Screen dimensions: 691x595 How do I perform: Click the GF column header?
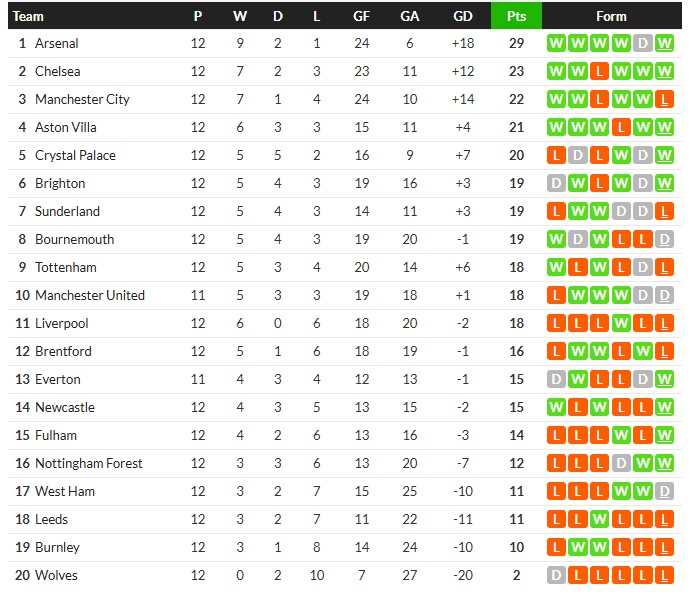(x=361, y=16)
